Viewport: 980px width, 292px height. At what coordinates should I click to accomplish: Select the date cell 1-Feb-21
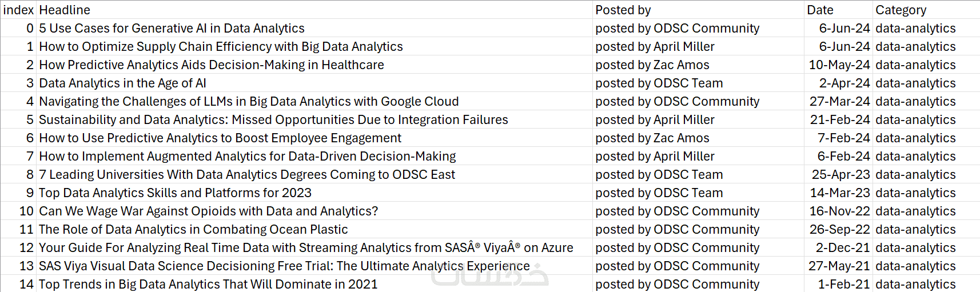click(x=843, y=284)
